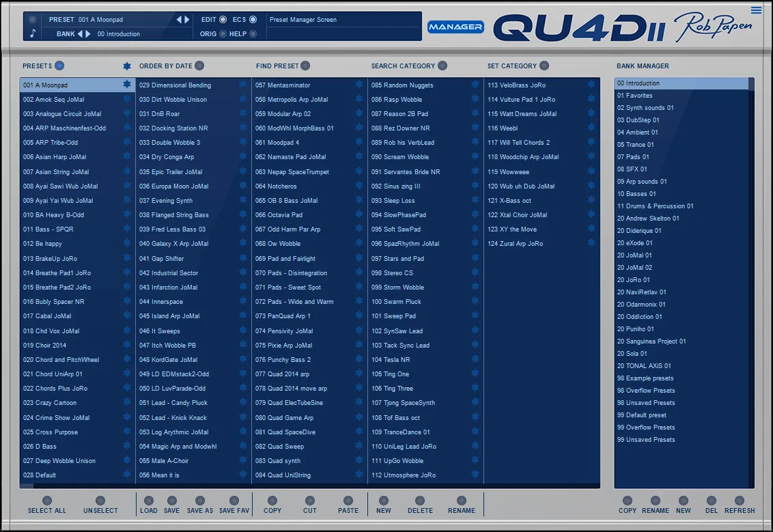Viewport: 773px width, 532px height.
Task: Favorite star for 084 Quad UniString
Action: [359, 475]
